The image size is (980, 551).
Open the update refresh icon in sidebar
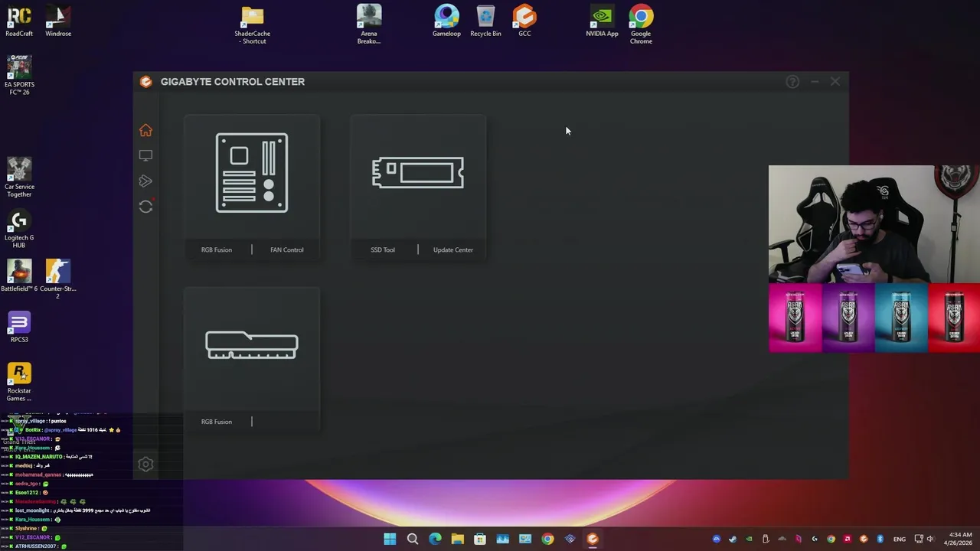coord(145,207)
